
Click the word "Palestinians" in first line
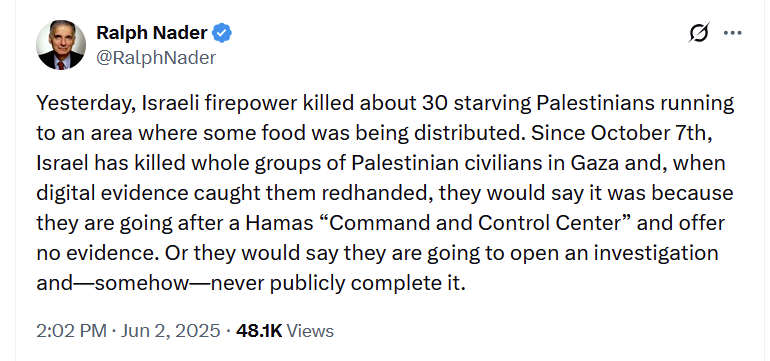point(592,104)
